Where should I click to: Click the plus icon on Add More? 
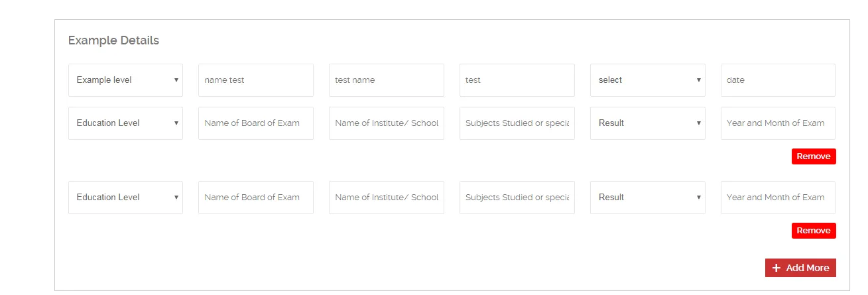(776, 268)
